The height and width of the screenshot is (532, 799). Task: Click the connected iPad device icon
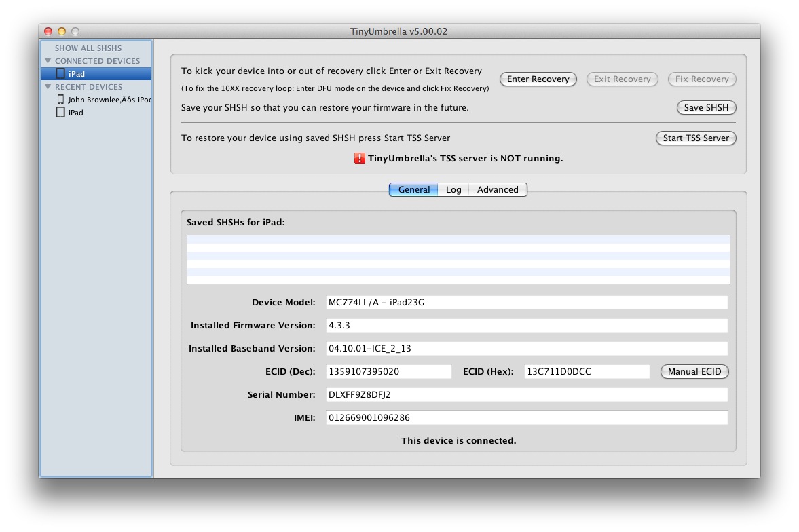(60, 73)
